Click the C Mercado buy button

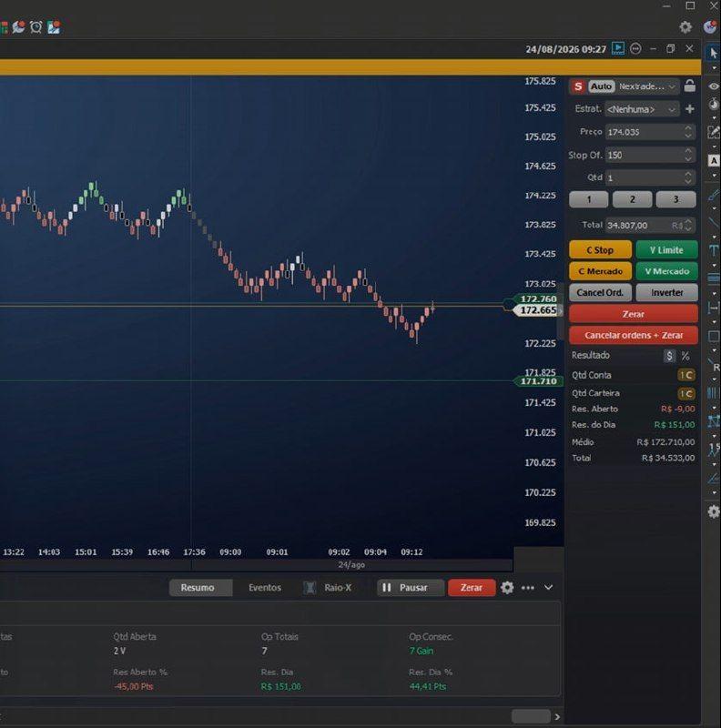(600, 271)
